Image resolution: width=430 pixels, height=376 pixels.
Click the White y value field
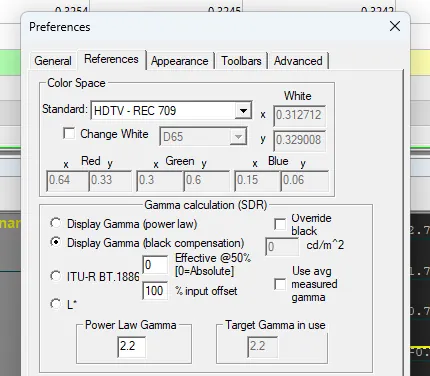pyautogui.click(x=299, y=140)
